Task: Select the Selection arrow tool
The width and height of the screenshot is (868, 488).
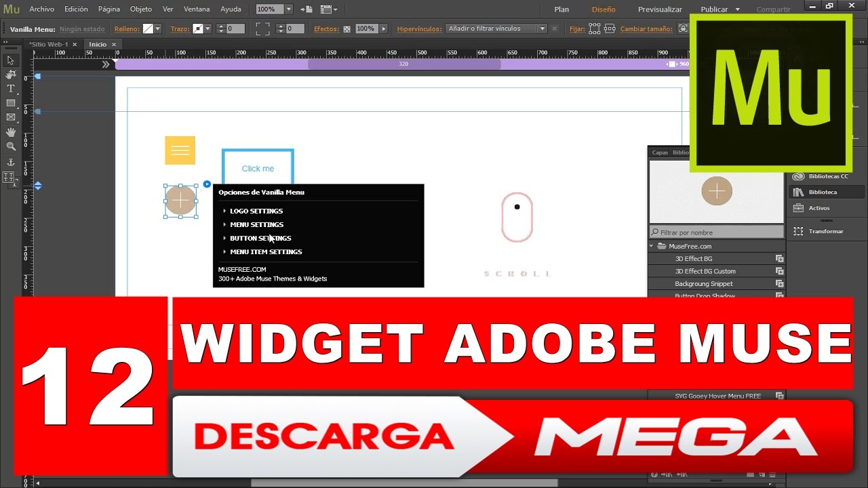Action: [x=10, y=60]
